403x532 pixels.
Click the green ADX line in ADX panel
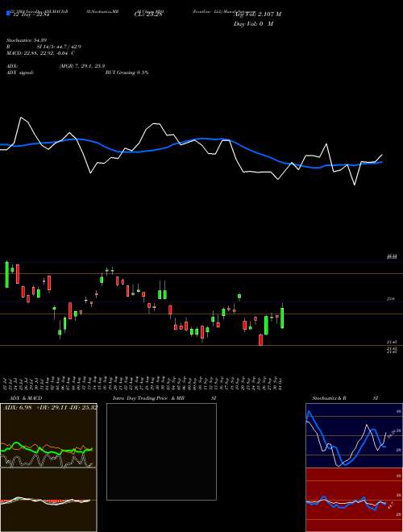pyautogui.click(x=47, y=449)
